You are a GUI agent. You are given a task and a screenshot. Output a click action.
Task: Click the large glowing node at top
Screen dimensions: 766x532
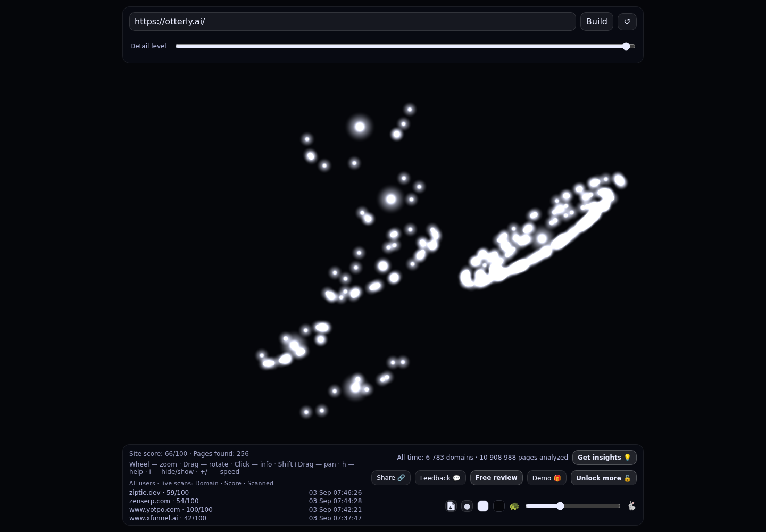pos(360,127)
